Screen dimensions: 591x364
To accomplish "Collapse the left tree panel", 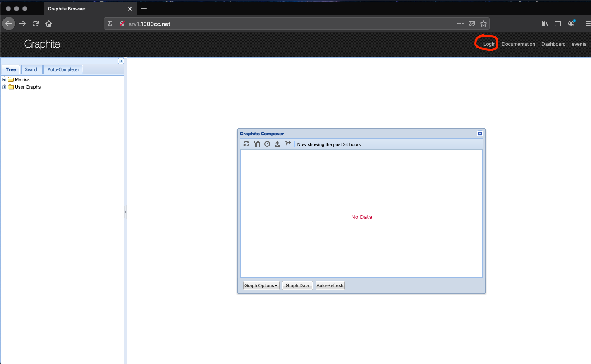I will pyautogui.click(x=121, y=61).
